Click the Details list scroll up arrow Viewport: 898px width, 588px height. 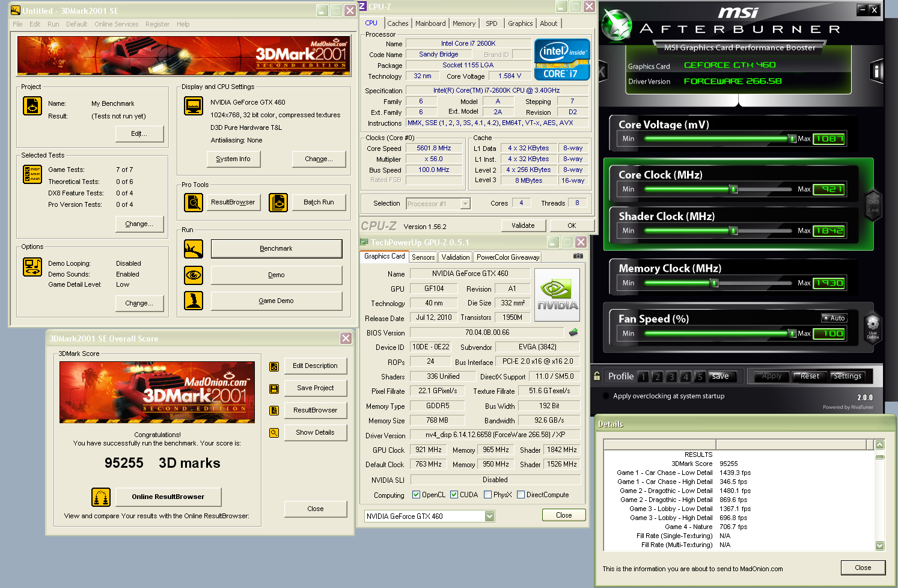coord(880,444)
